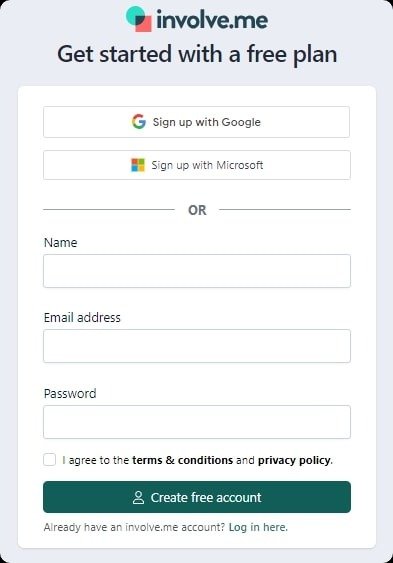Focus the Name input field

click(x=197, y=271)
